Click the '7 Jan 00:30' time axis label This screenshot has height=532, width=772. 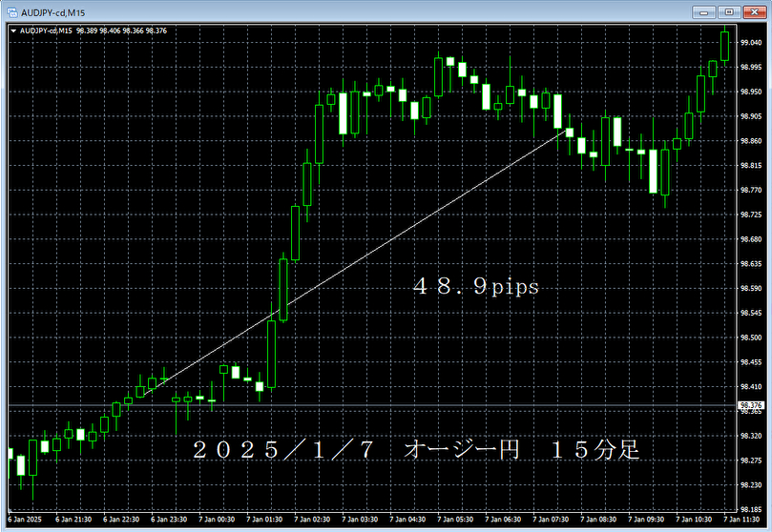click(x=217, y=520)
